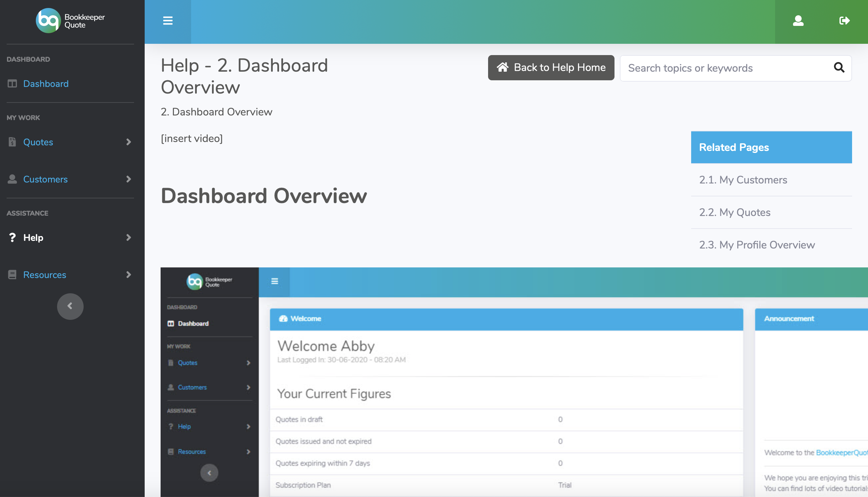Expand the Resources submenu chevron
Image resolution: width=868 pixels, height=497 pixels.
click(x=128, y=275)
